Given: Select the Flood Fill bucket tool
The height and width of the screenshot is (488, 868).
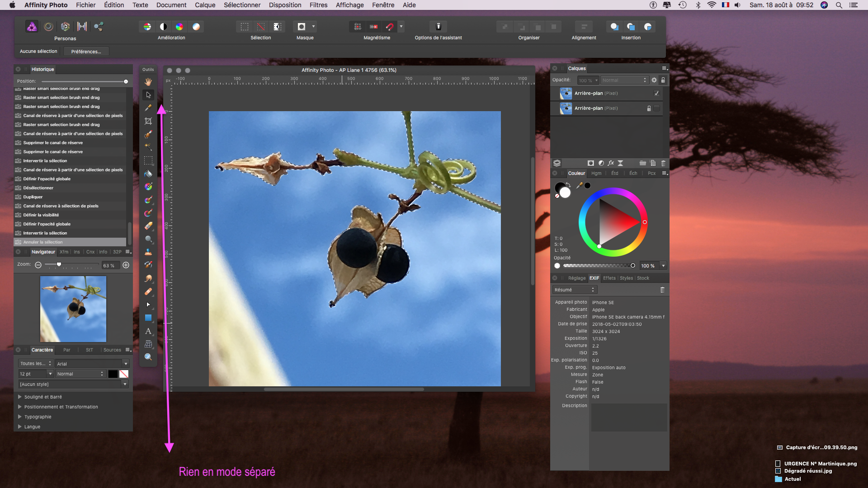Looking at the screenshot, I should pyautogui.click(x=148, y=174).
